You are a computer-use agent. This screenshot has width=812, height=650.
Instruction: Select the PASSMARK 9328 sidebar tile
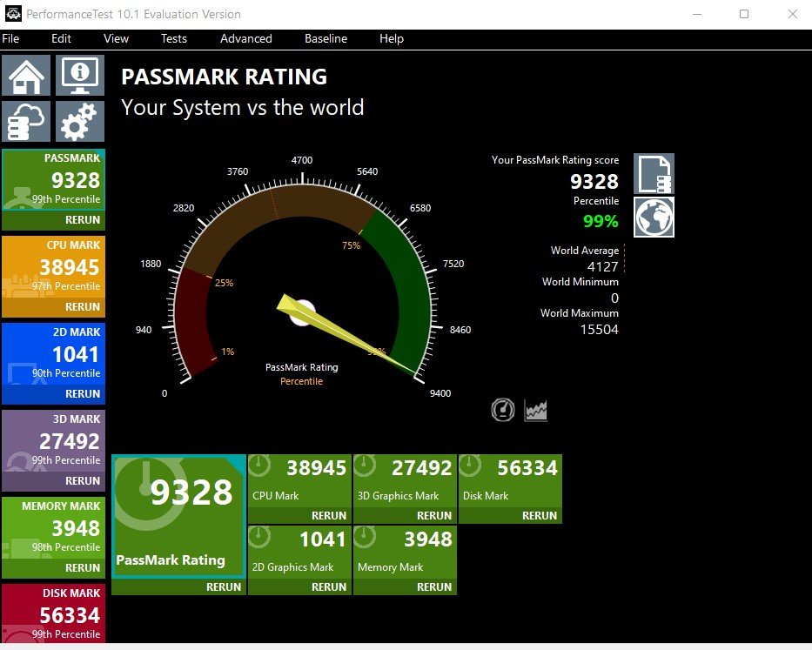(x=53, y=180)
